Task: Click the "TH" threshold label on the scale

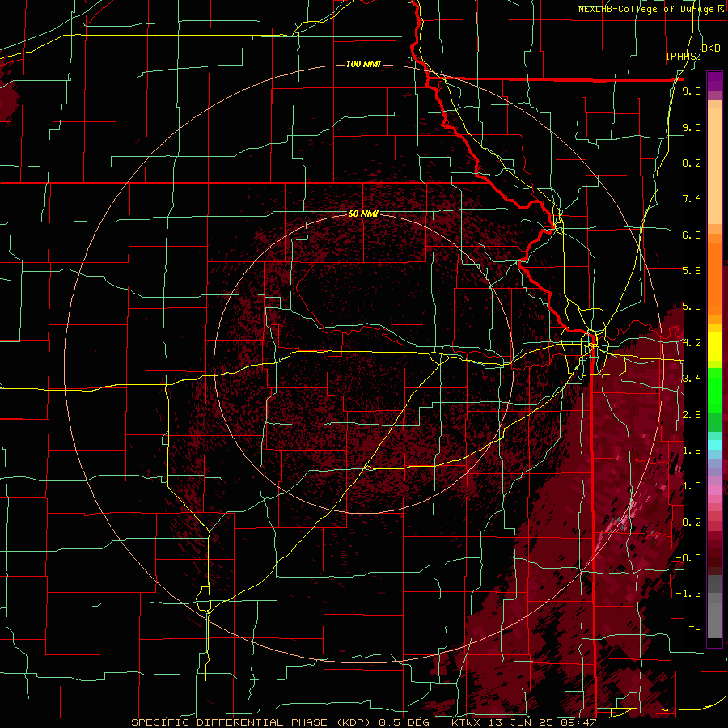Action: click(x=695, y=629)
